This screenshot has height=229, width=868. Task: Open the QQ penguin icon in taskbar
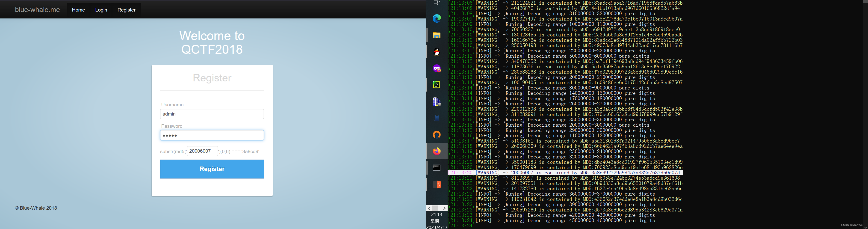(x=437, y=52)
